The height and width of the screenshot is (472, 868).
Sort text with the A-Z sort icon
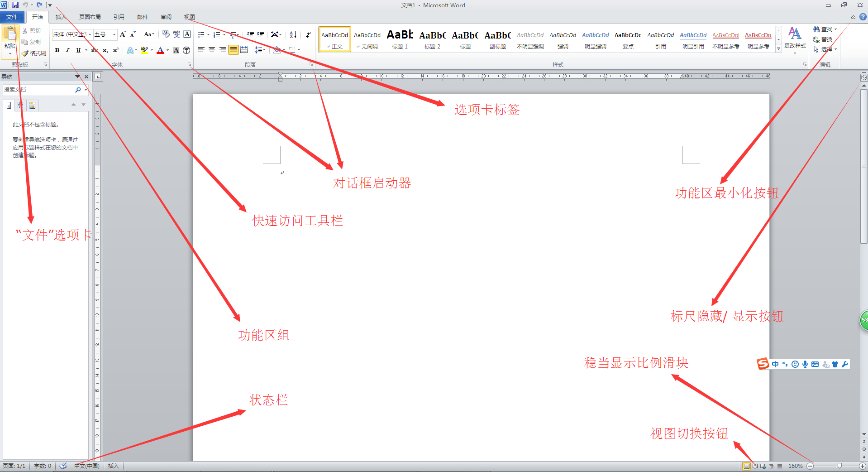(293, 34)
